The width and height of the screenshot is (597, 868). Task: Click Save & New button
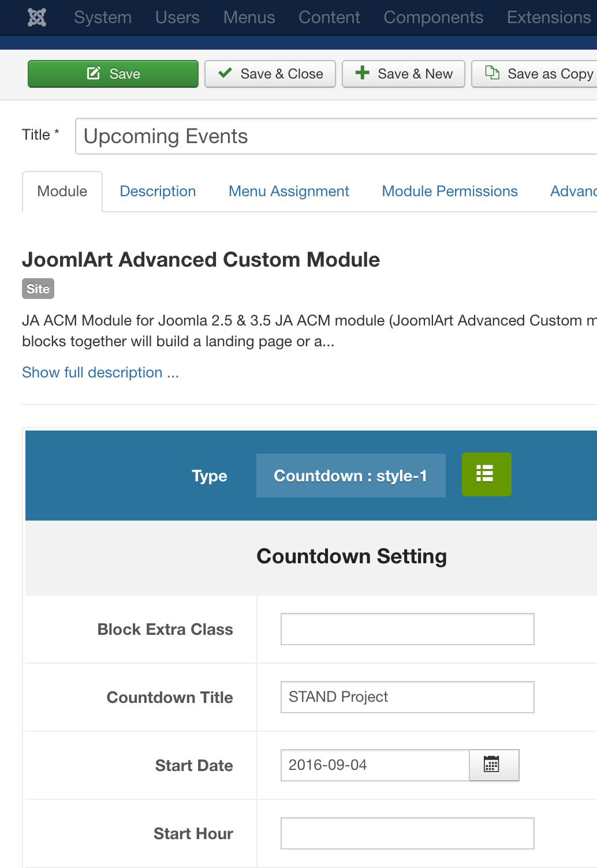(x=404, y=74)
